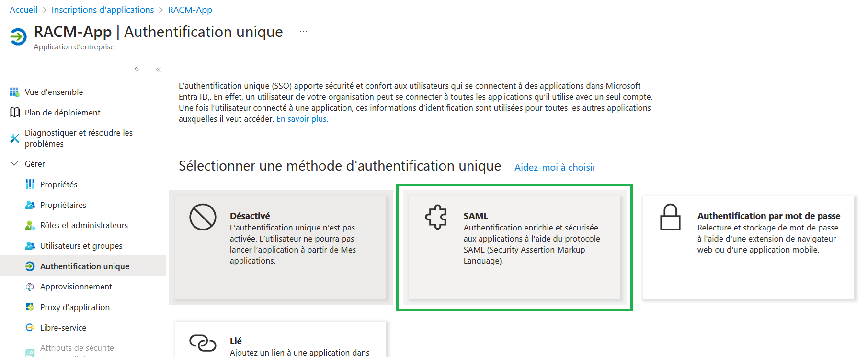This screenshot has width=868, height=357.
Task: Open the more options ellipsis beside the title
Action: [x=303, y=32]
